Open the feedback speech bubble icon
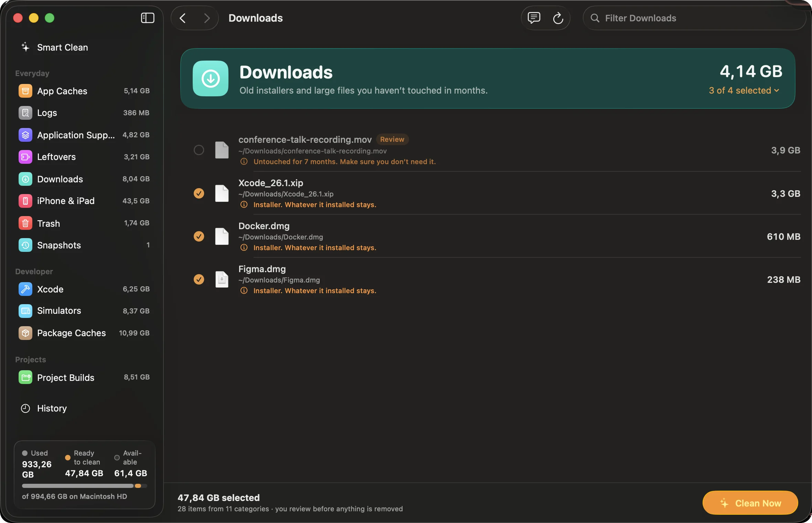Screen dimensions: 812x523 534,18
